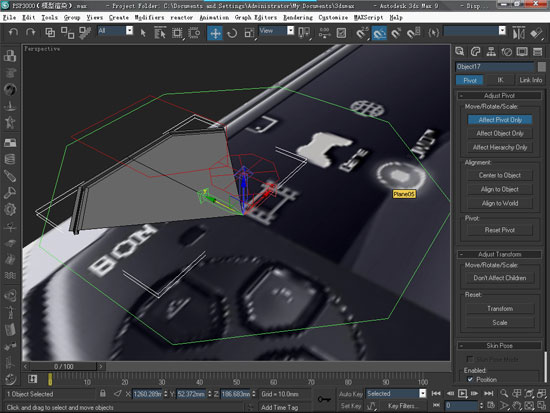Image resolution: width=550 pixels, height=413 pixels.
Task: Toggle the 2.5D Snaps magnet icon
Action: coord(362,33)
